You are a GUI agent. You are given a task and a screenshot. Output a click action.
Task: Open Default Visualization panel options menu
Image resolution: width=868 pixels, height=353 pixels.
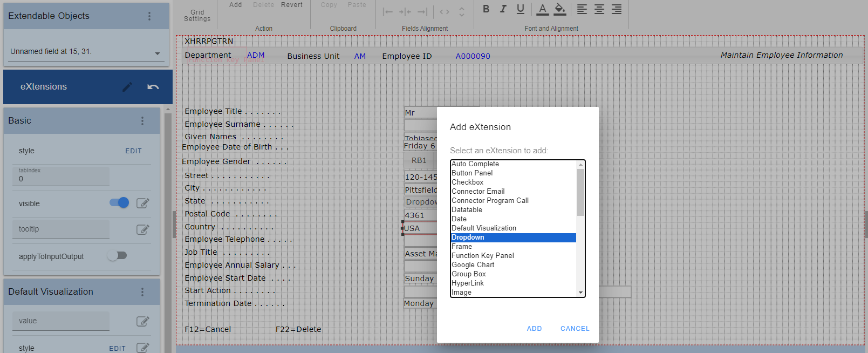tap(142, 292)
